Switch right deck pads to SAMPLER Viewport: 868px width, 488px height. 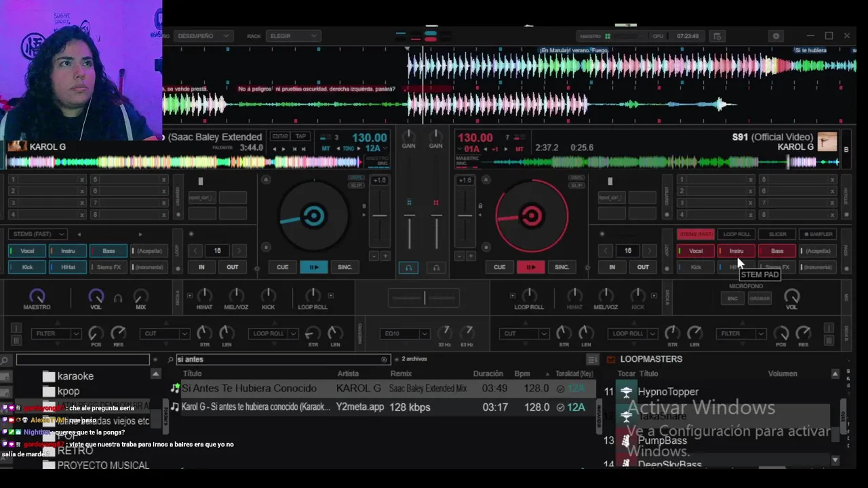coord(818,235)
